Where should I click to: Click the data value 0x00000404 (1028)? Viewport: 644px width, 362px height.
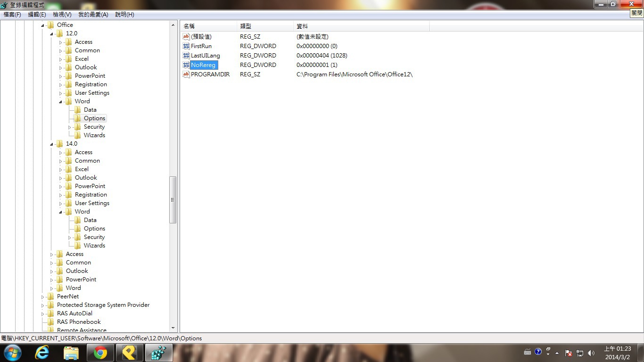(322, 56)
